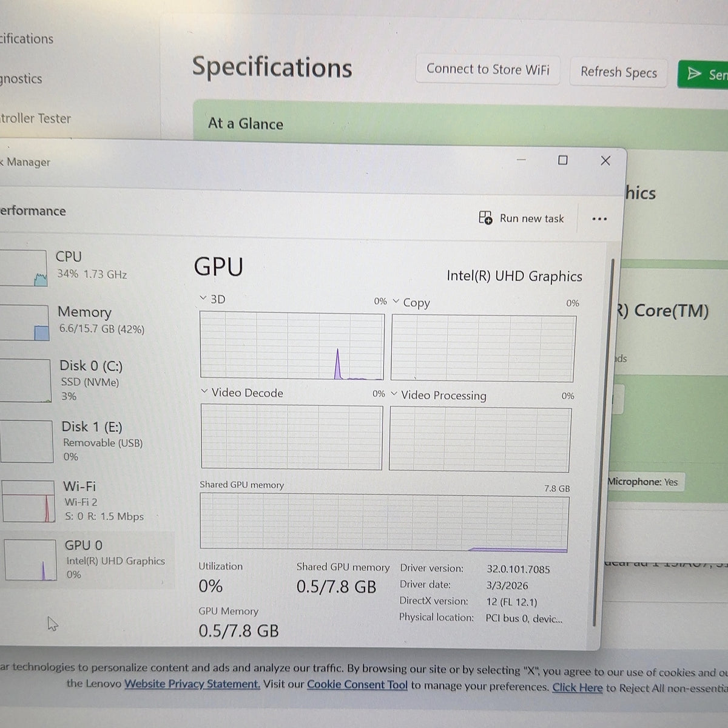Click the Intel(R) UHD Graphics heading
Screen dimensions: 728x728
[514, 276]
